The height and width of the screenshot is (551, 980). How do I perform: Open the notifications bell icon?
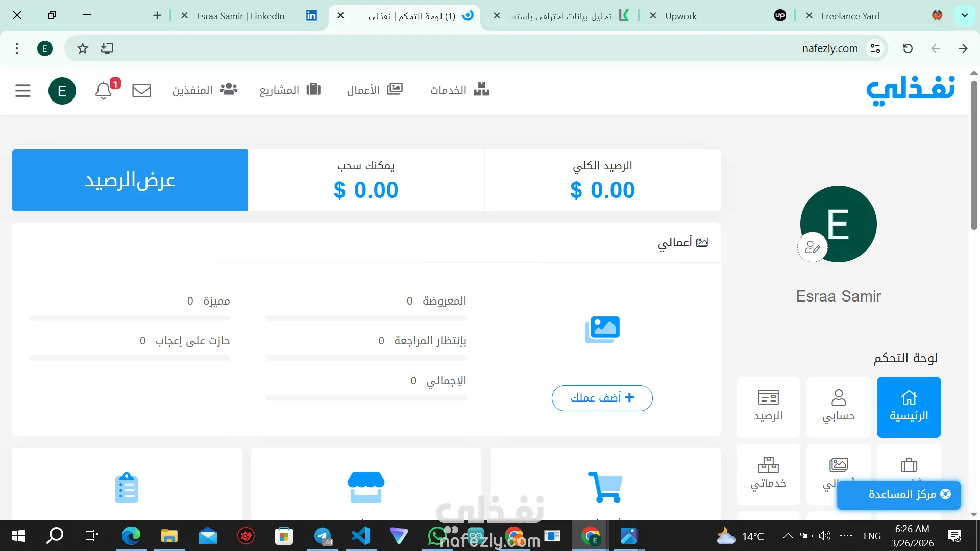104,90
